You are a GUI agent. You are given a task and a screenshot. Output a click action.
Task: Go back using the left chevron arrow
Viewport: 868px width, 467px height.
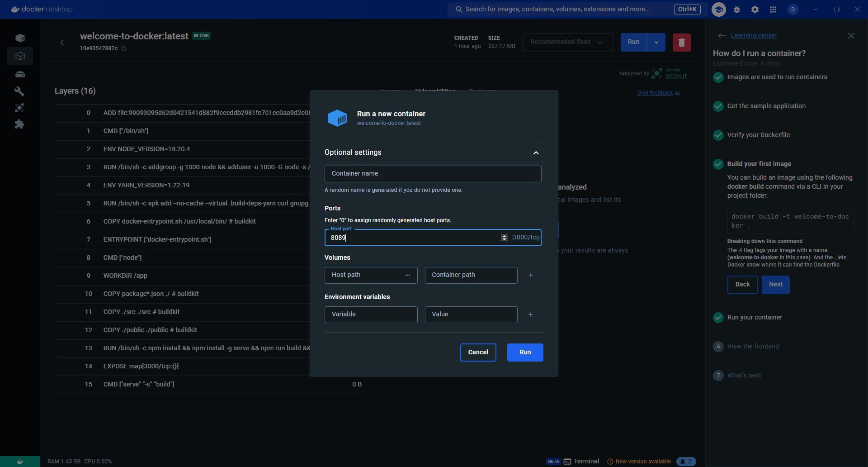[x=62, y=43]
